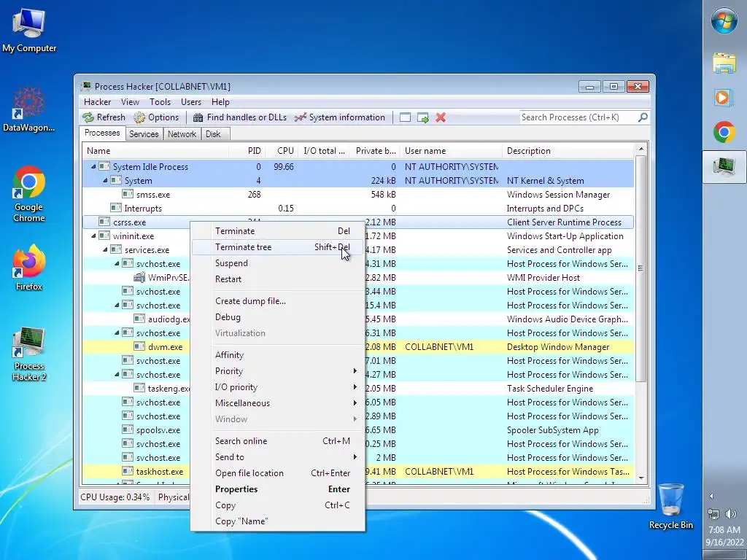Open the Tools menu
Screen dimensions: 747x560
point(160,102)
